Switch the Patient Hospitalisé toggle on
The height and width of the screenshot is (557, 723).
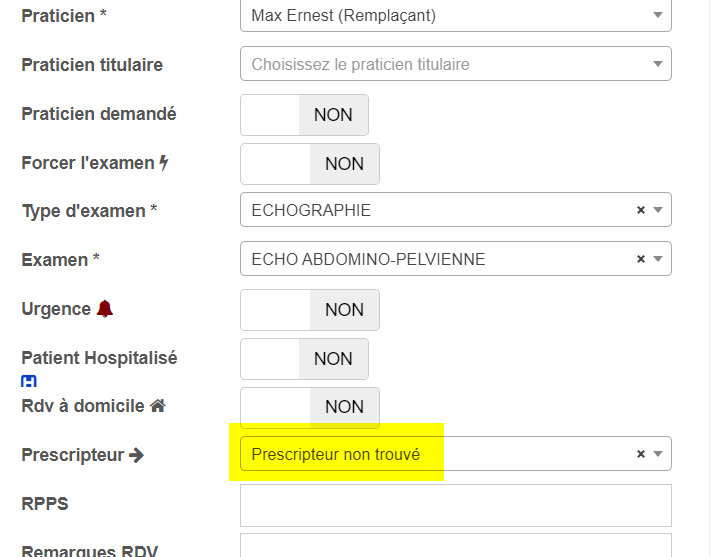coord(304,359)
